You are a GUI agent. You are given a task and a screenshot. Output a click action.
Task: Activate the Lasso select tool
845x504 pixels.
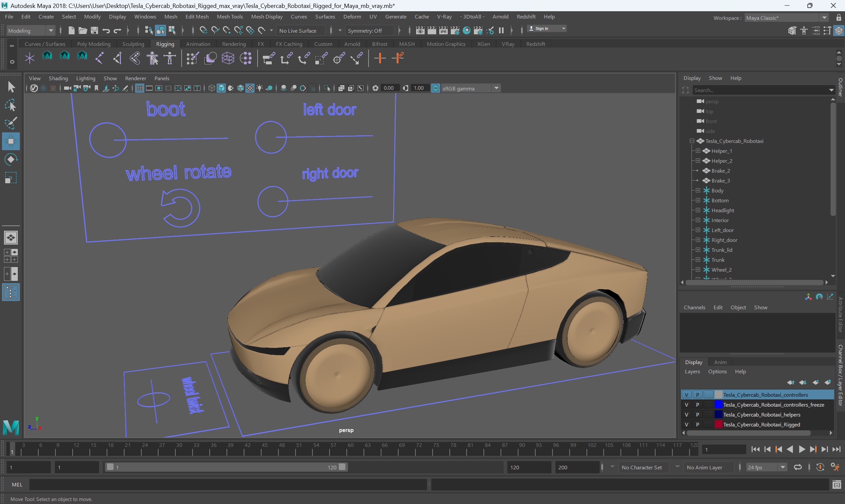11,106
